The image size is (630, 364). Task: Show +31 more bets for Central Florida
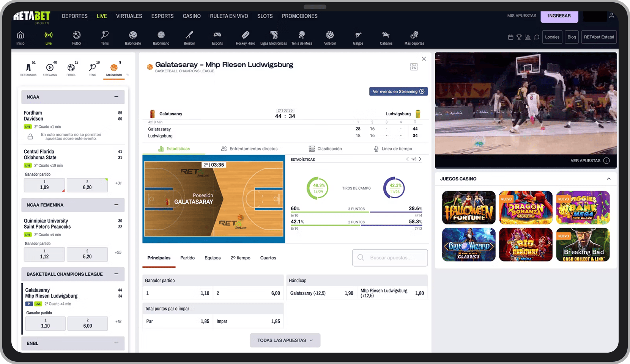point(118,183)
